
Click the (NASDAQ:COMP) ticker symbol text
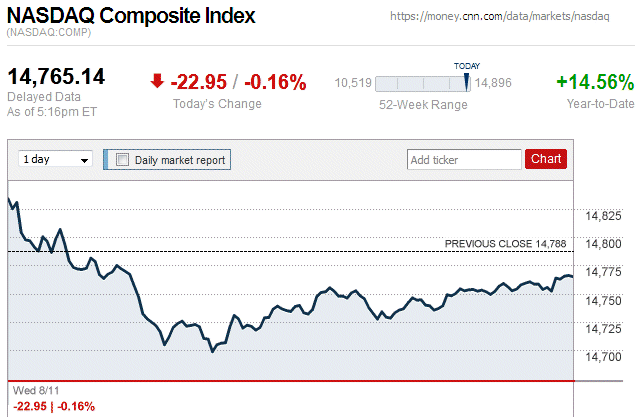pyautogui.click(x=46, y=34)
